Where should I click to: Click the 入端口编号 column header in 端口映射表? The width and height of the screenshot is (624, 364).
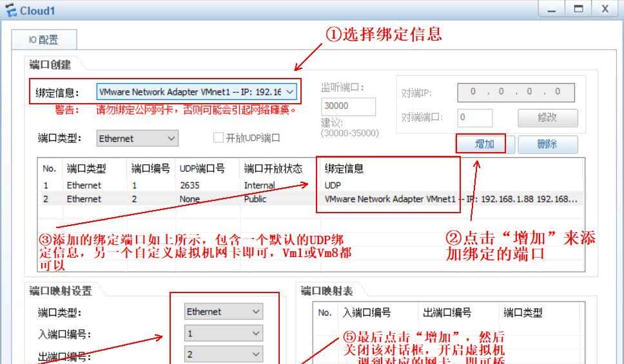tap(367, 312)
